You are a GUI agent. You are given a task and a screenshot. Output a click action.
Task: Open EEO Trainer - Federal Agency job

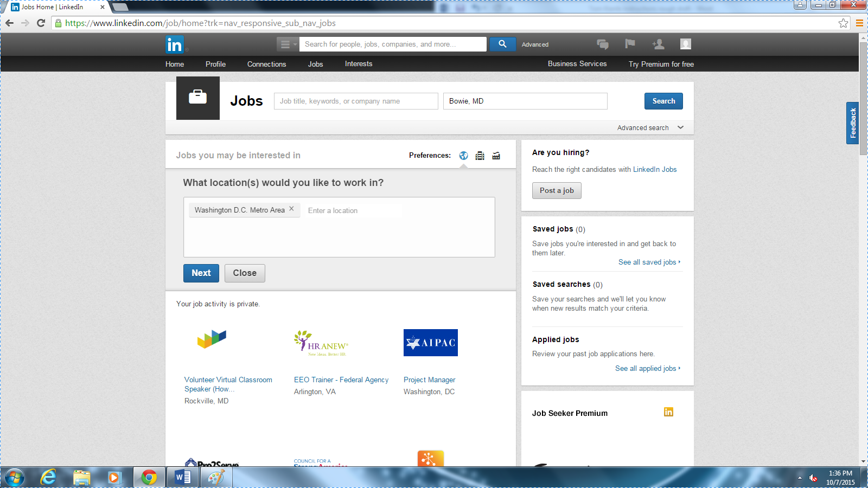(341, 380)
